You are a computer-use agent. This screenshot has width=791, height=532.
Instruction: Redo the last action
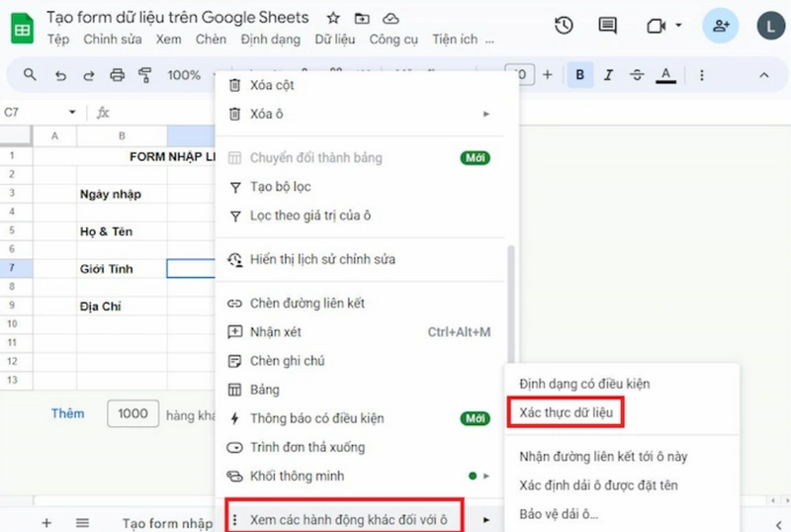[89, 76]
